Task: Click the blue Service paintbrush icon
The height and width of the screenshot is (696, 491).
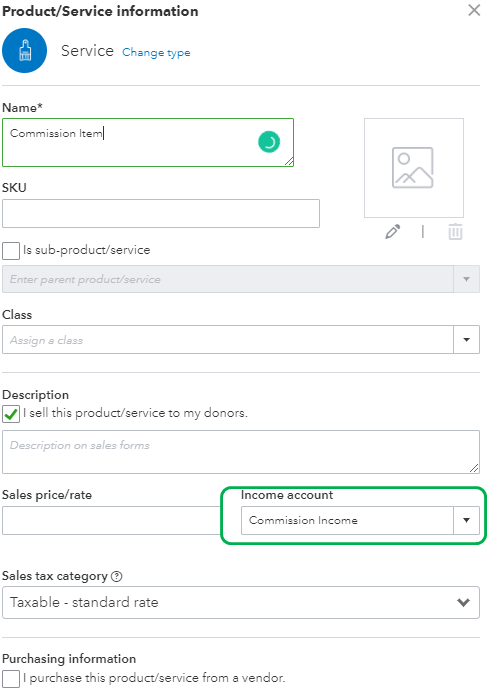Action: click(24, 51)
